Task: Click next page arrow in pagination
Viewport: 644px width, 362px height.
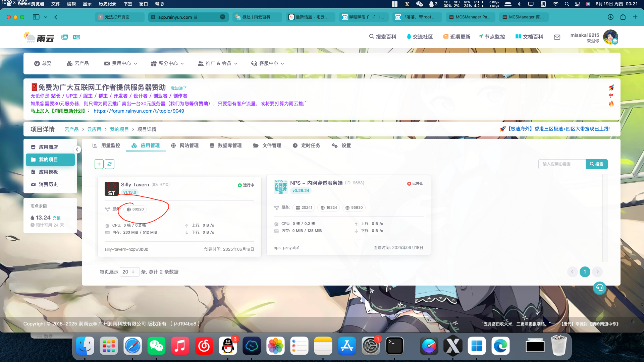Action: (x=597, y=272)
